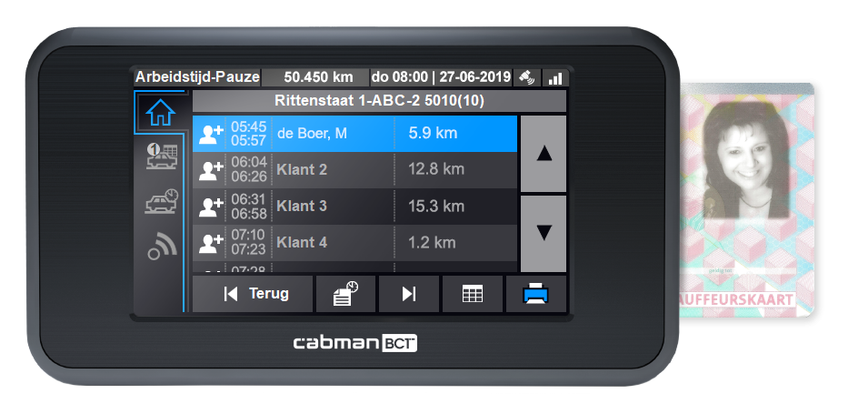The width and height of the screenshot is (868, 414).
Task: Tap the skip-to-next arrow icon
Action: point(408,294)
